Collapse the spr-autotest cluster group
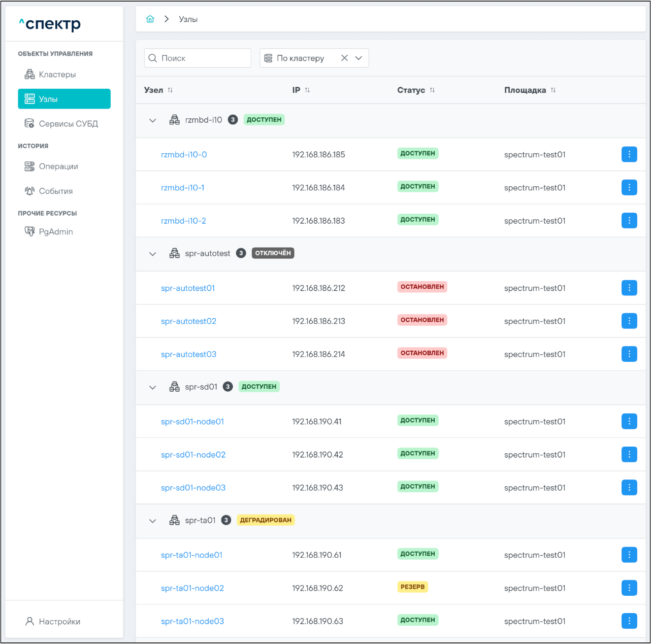The width and height of the screenshot is (651, 644). point(152,254)
